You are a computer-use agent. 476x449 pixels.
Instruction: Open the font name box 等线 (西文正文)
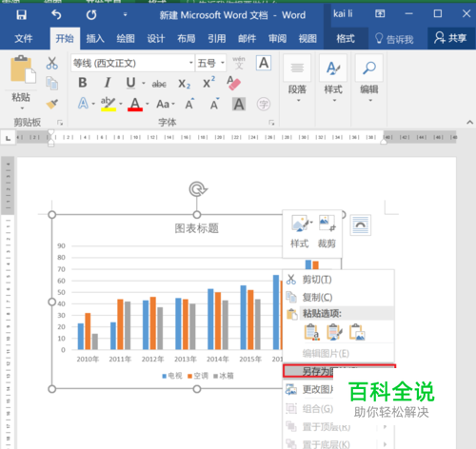coord(132,63)
